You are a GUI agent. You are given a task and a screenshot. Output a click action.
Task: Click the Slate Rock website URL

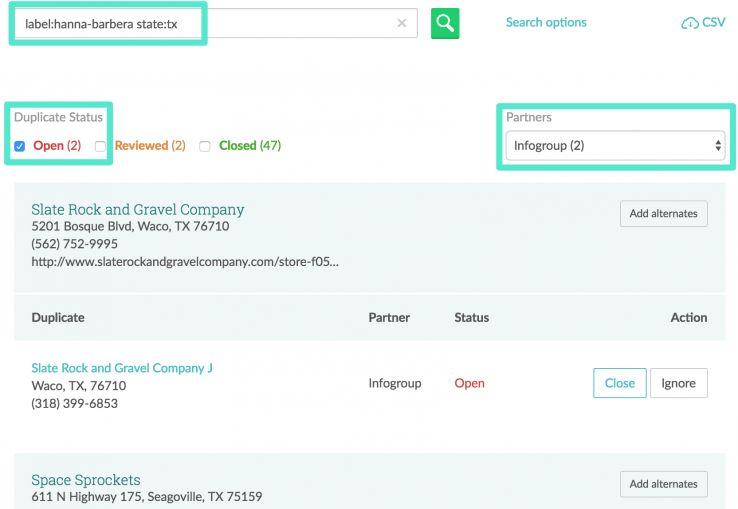click(x=185, y=261)
